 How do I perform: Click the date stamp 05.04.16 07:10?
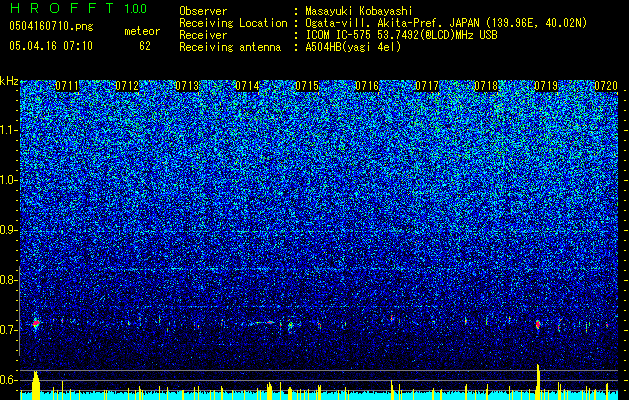click(x=51, y=46)
